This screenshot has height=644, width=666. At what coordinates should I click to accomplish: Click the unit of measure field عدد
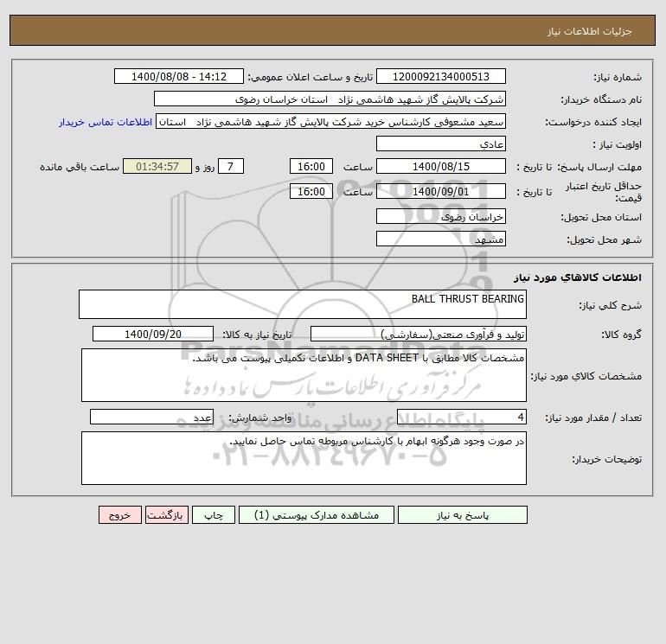151,417
